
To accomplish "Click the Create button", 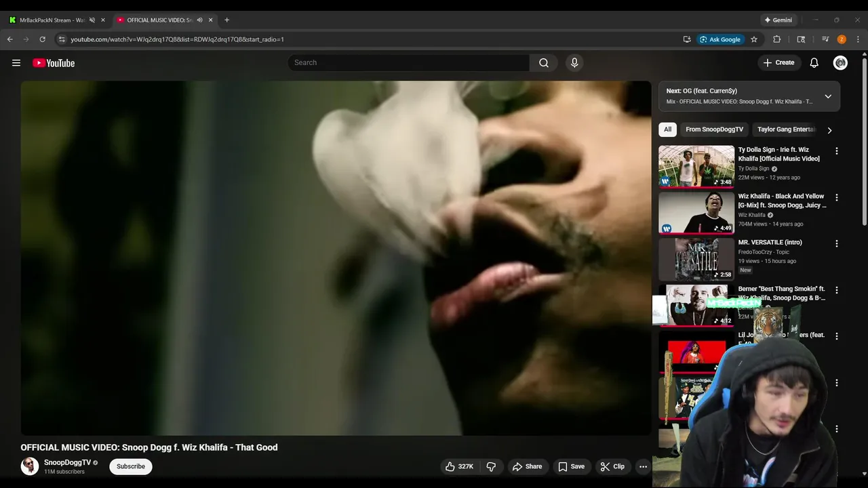I will 778,62.
